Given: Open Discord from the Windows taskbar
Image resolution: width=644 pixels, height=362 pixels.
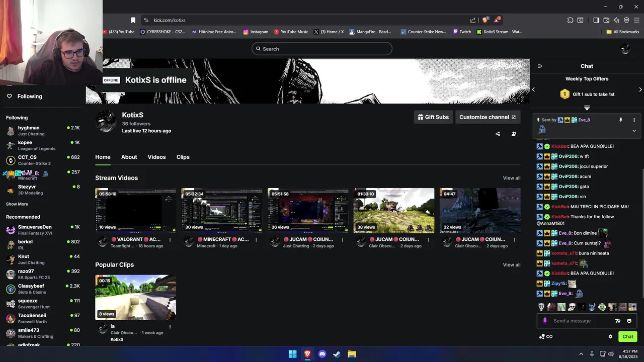Looking at the screenshot, I should point(322,354).
